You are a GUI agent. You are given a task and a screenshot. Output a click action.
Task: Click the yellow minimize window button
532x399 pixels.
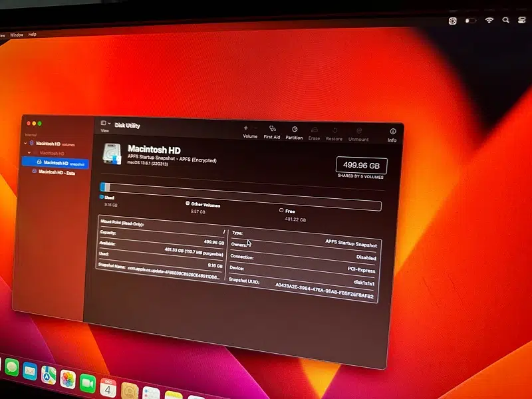34,124
